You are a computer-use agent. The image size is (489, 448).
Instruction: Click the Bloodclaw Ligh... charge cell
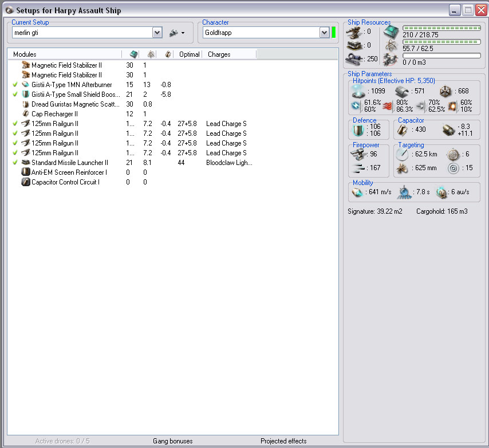pyautogui.click(x=229, y=163)
